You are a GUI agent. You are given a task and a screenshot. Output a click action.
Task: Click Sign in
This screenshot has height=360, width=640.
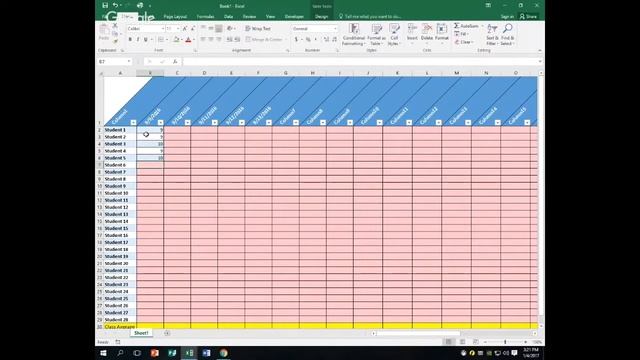[x=507, y=17]
